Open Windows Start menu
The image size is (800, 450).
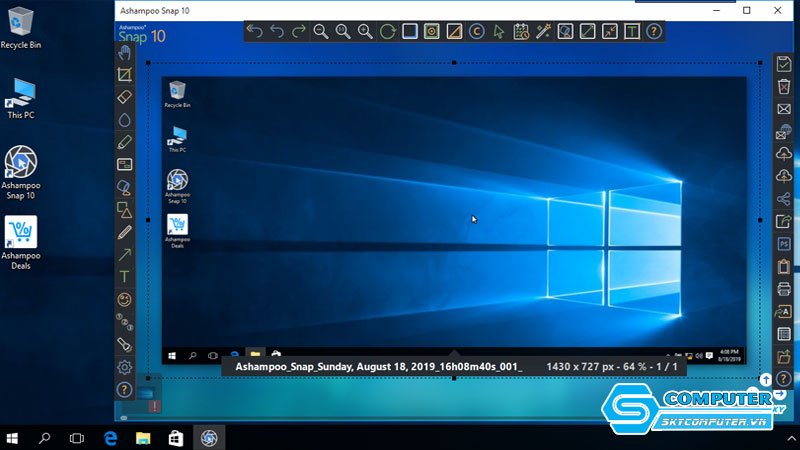[x=13, y=437]
